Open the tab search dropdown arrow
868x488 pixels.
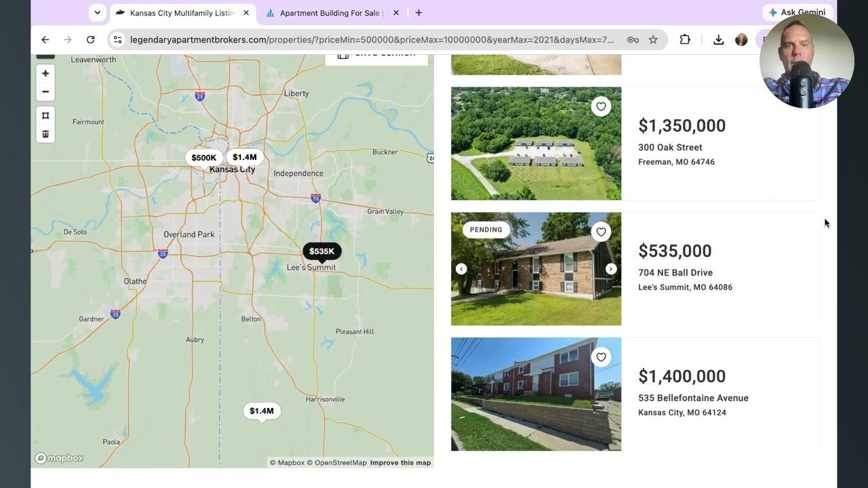point(97,12)
